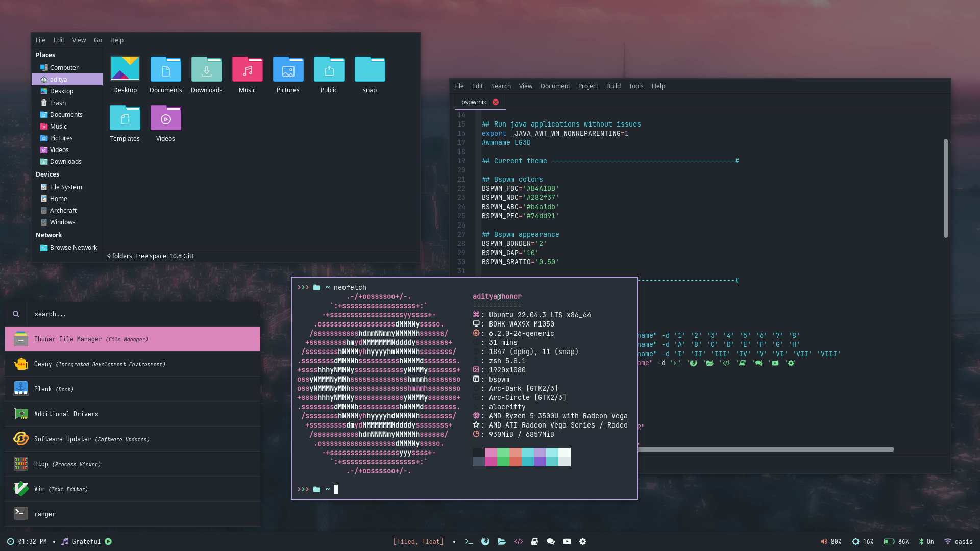Open the chat workspace icon
This screenshot has height=551, width=980.
click(x=551, y=542)
